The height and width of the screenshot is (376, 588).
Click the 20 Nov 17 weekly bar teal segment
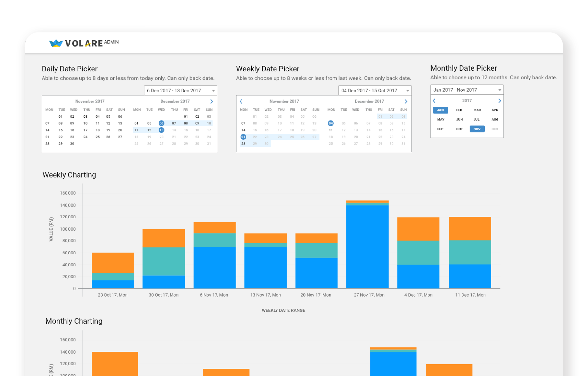coord(316,250)
